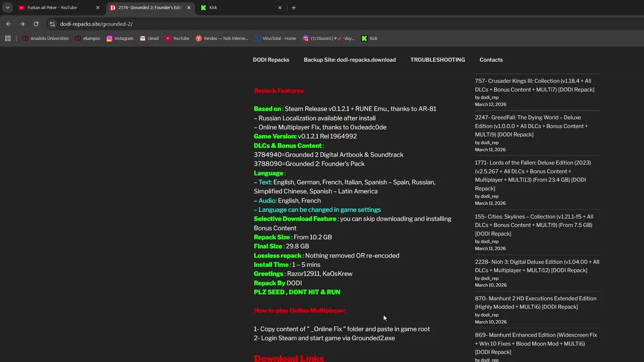Image resolution: width=644 pixels, height=362 pixels.
Task: Open GreedFall The Dying World post
Action: (531, 126)
